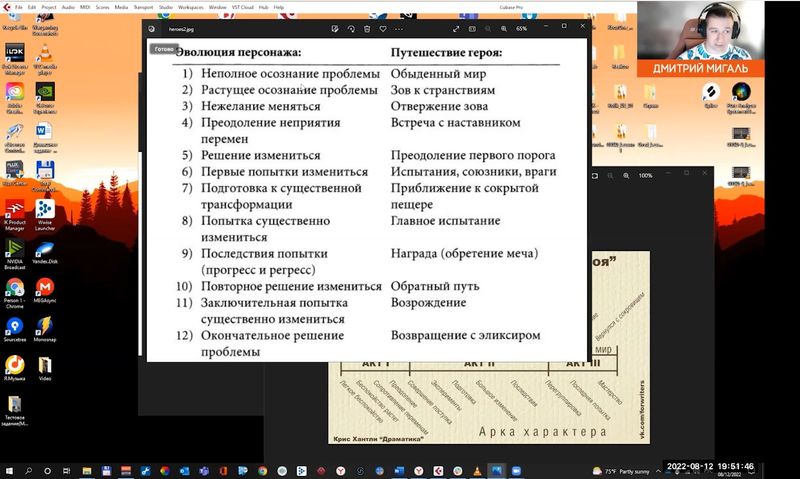Click the Cubase logo icon in menu bar
The width and height of the screenshot is (800, 479).
[7, 7]
